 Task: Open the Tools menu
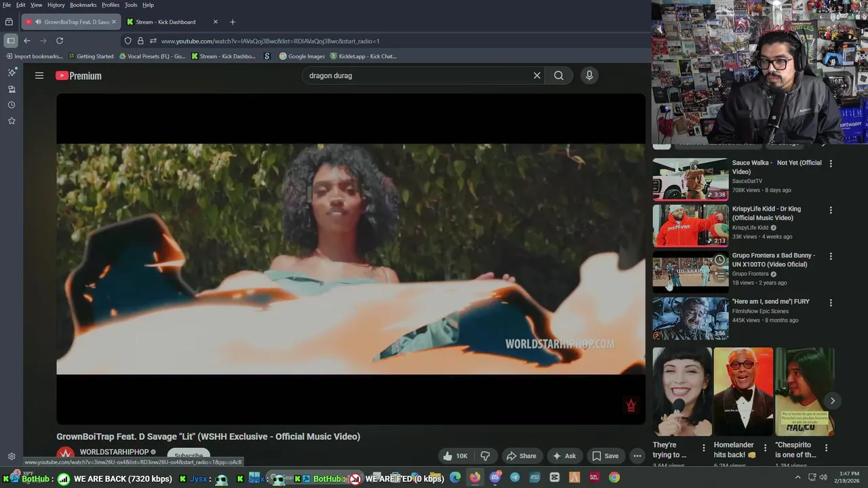pyautogui.click(x=131, y=5)
